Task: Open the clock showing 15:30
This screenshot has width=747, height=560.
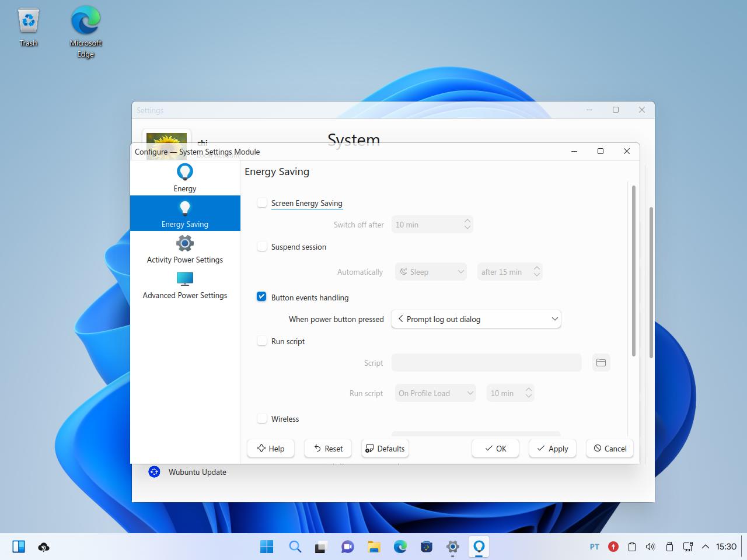Action: pyautogui.click(x=727, y=547)
